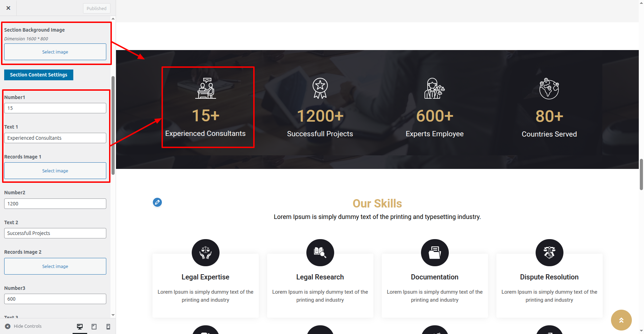The width and height of the screenshot is (644, 334).
Task: Click the sidebar panel scrollbar
Action: pos(113,125)
